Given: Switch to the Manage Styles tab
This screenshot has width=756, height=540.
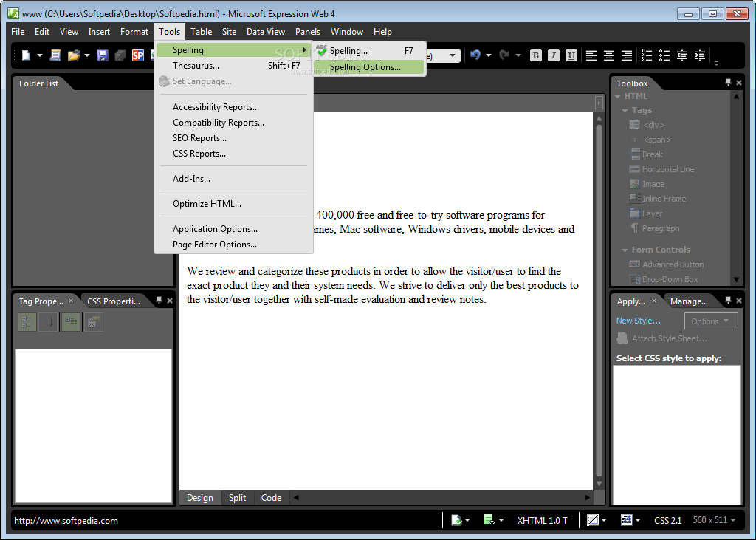Looking at the screenshot, I should [689, 301].
